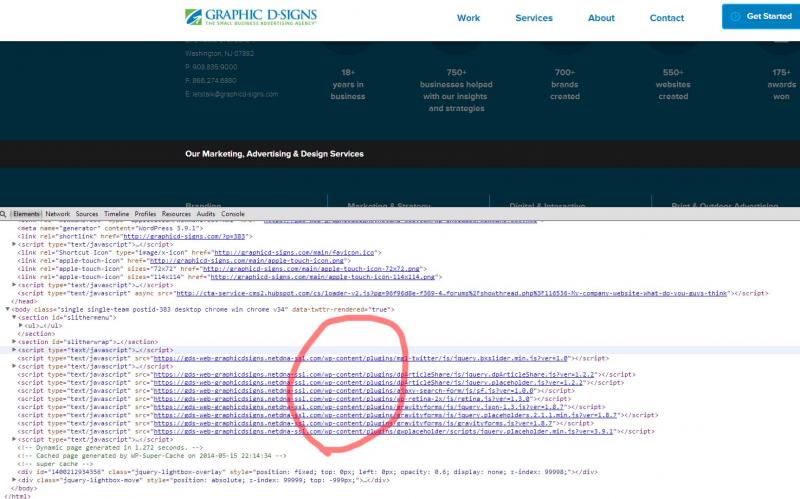Collapse the body element node
Viewport: 800px width, 499px height.
pyautogui.click(x=8, y=310)
